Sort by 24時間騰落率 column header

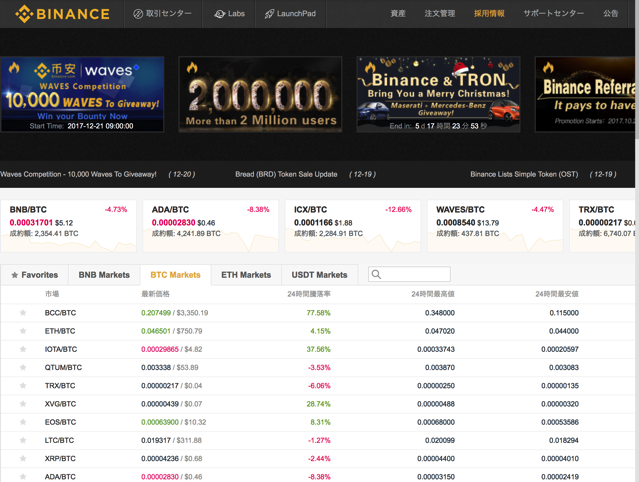pos(308,294)
